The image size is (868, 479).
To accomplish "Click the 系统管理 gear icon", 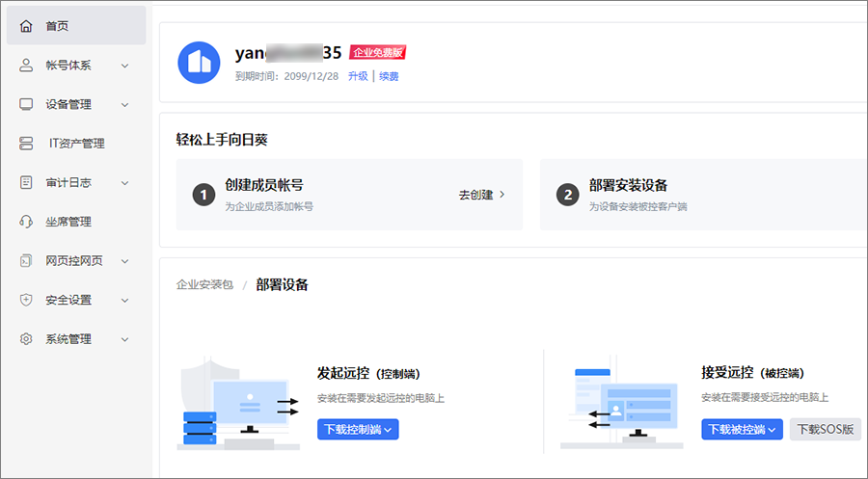I will pos(26,339).
